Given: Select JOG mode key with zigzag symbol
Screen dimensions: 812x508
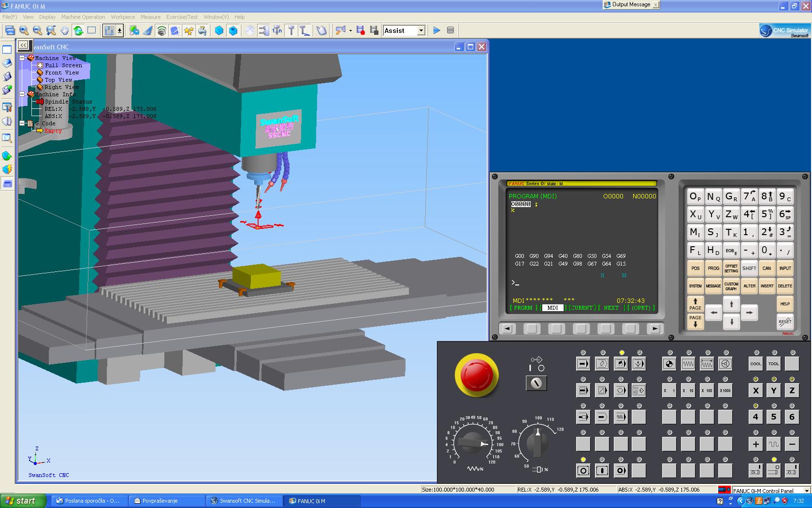Looking at the screenshot, I should point(688,363).
